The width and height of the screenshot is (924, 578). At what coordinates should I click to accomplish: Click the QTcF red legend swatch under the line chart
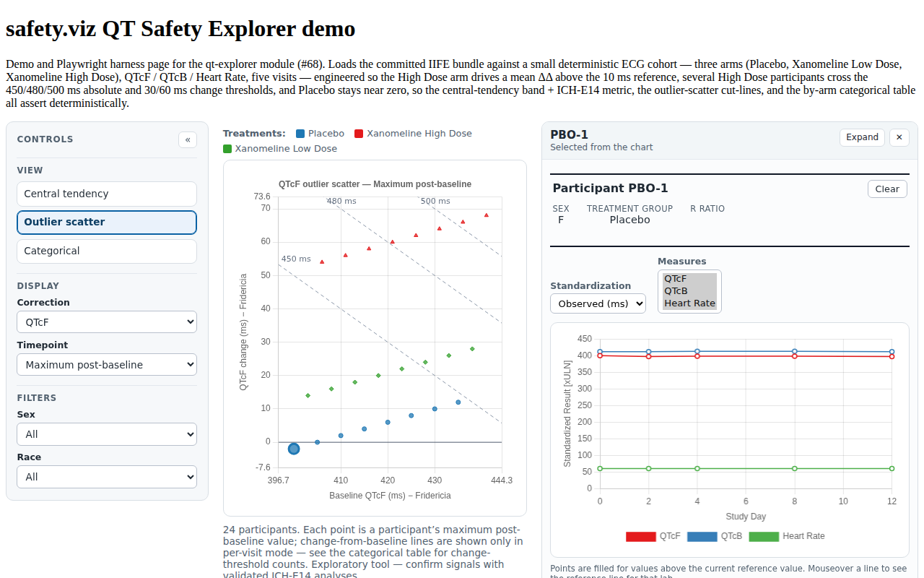(x=640, y=537)
